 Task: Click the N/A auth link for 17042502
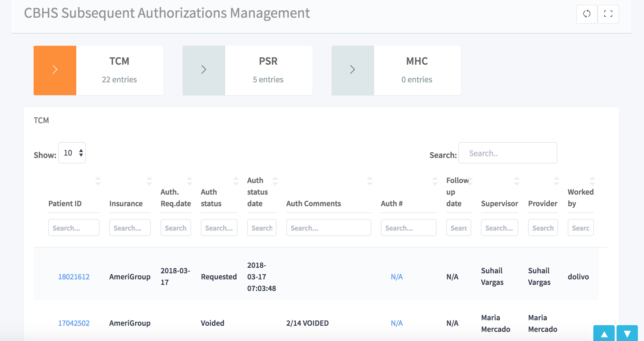pos(397,323)
